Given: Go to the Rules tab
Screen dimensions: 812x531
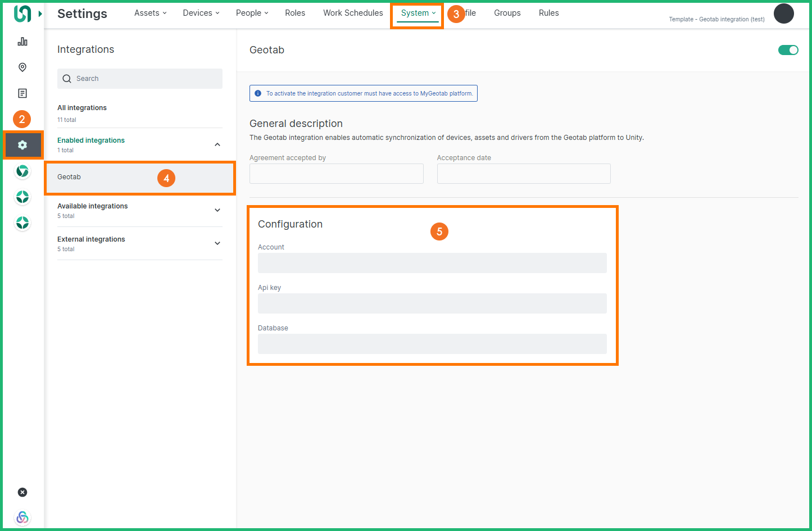Looking at the screenshot, I should 548,13.
